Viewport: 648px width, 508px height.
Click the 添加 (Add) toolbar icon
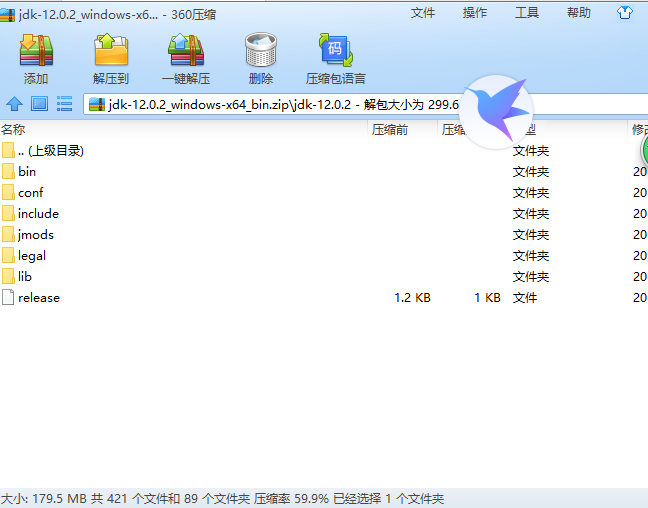click(x=36, y=51)
